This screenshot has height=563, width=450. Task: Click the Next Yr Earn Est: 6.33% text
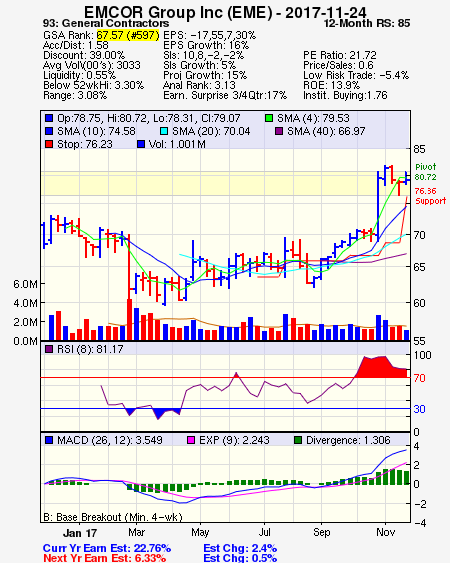(105, 558)
